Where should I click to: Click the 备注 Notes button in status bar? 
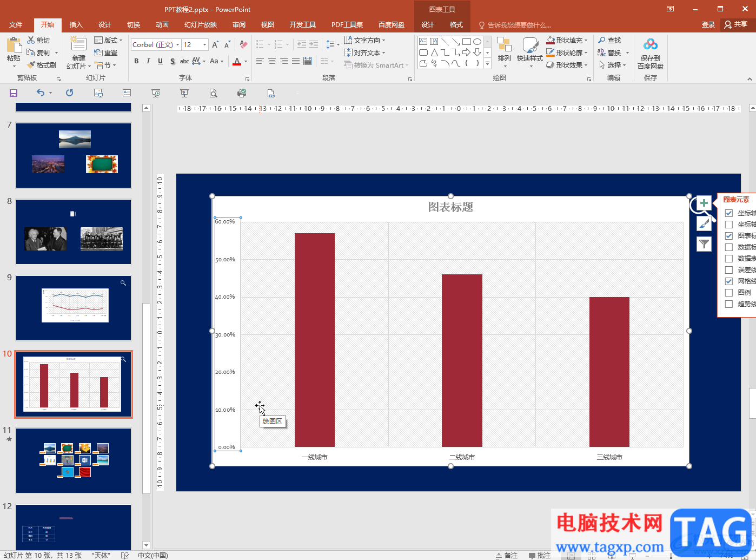[x=507, y=556]
